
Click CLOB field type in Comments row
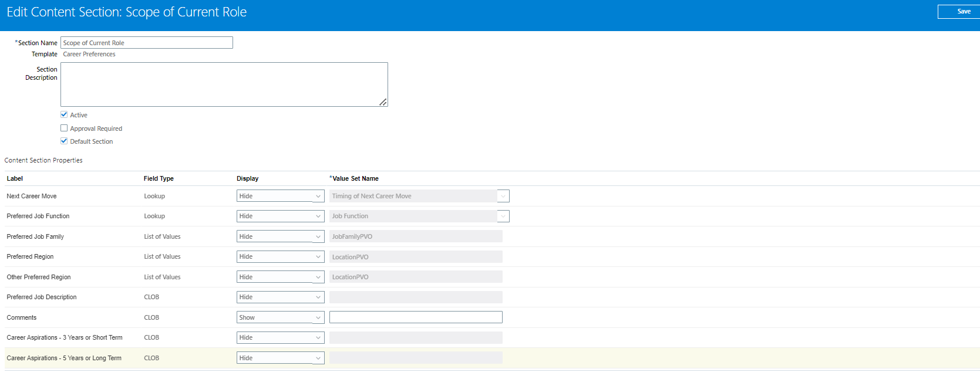(x=151, y=317)
